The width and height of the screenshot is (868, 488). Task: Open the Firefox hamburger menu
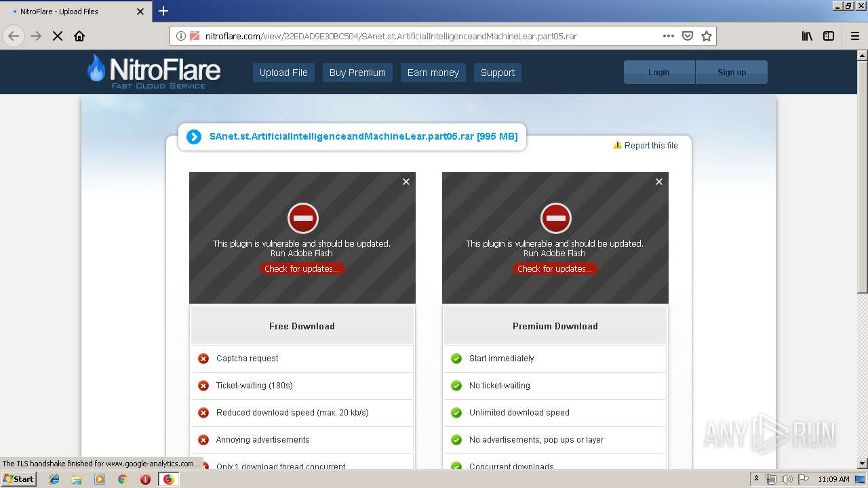coord(855,36)
